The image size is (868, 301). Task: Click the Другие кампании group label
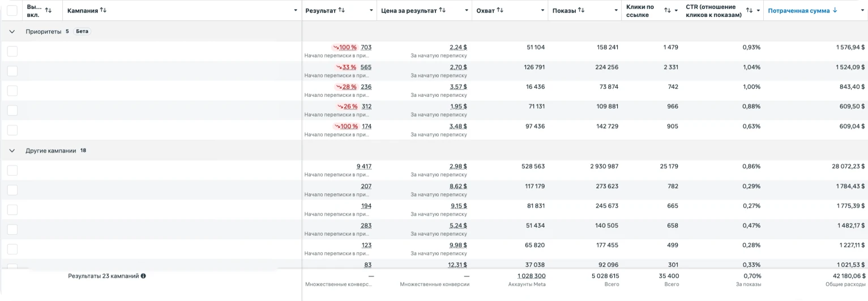(x=51, y=151)
